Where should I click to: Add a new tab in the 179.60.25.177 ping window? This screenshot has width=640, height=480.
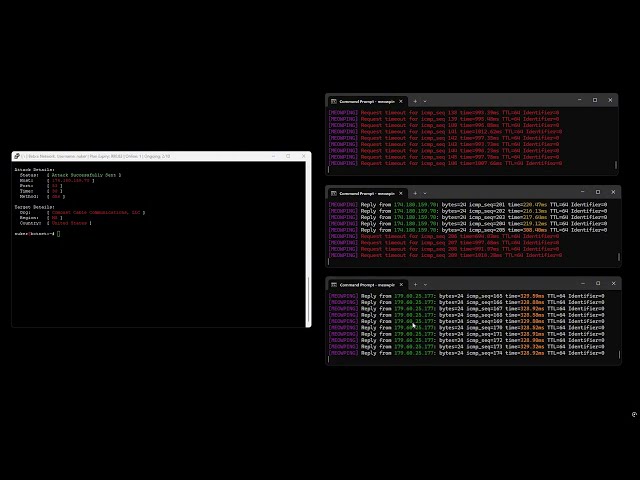416,284
